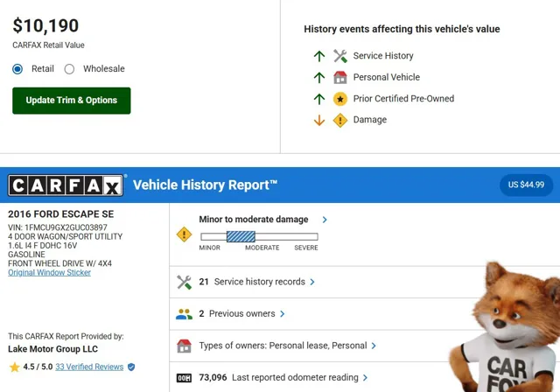Click the damage severity scale bar
Screen dimensions: 560x392
259,236
